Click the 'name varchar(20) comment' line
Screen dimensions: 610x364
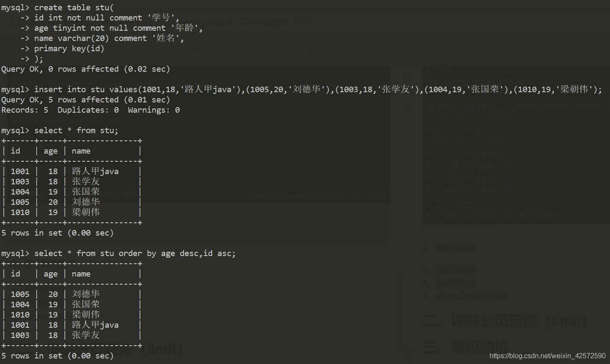point(102,38)
